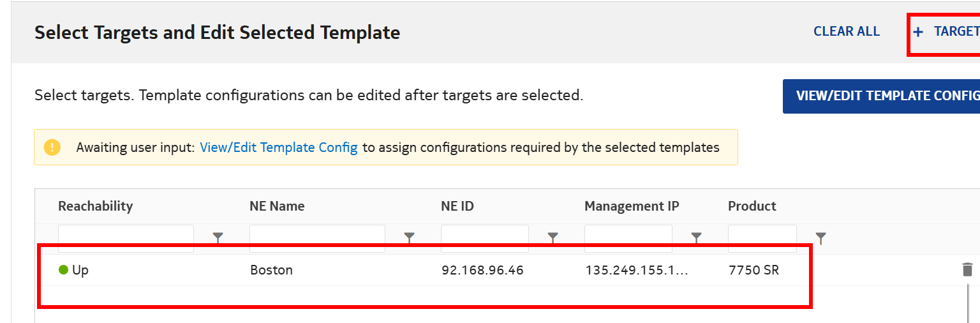Click the Product filter text field

(x=762, y=237)
